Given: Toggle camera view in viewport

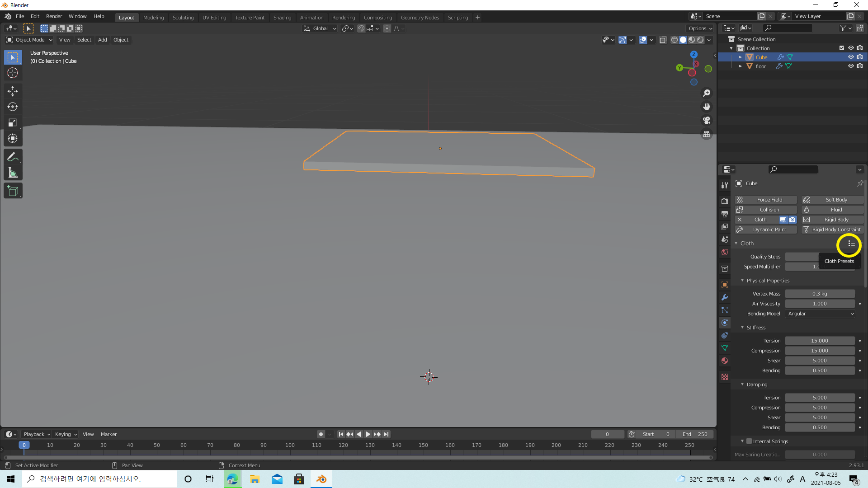Looking at the screenshot, I should (x=707, y=120).
